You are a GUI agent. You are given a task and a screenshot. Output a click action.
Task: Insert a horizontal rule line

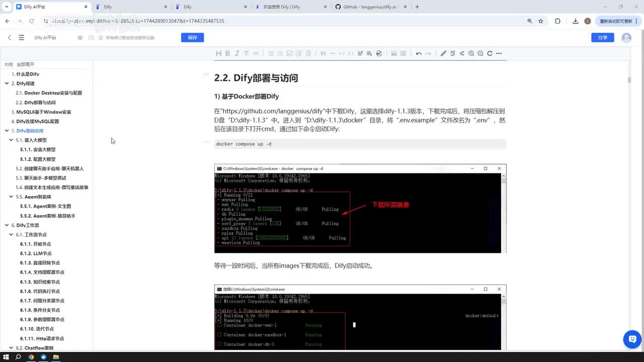click(332, 53)
